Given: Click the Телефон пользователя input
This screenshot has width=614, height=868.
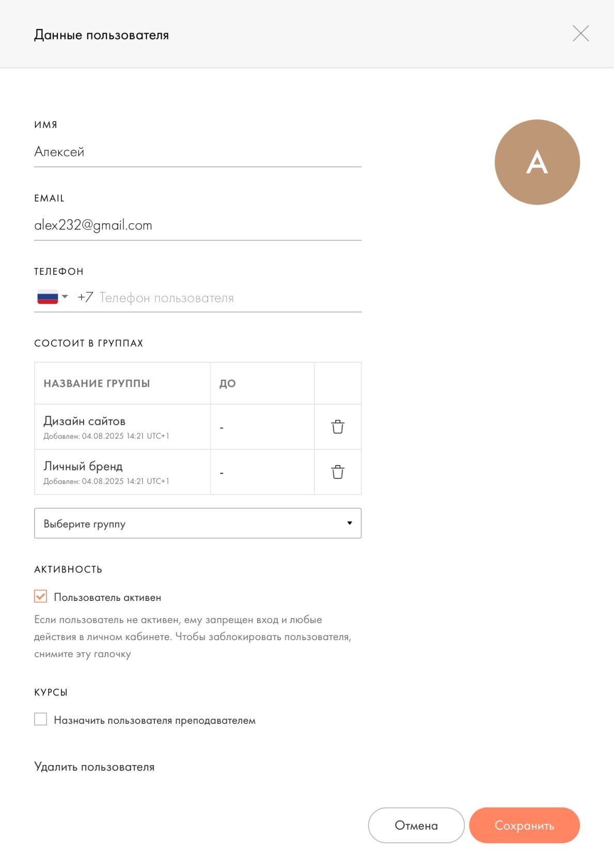Looking at the screenshot, I should coord(227,298).
